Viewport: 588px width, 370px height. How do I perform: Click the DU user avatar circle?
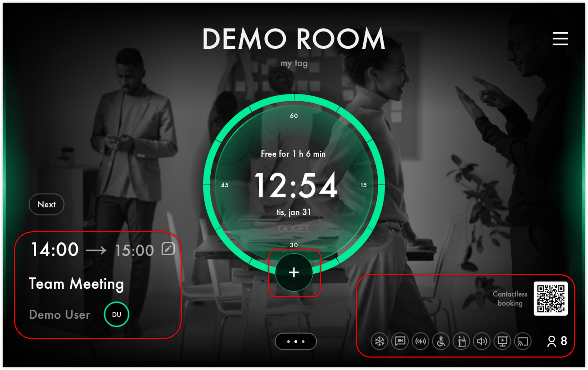(117, 314)
